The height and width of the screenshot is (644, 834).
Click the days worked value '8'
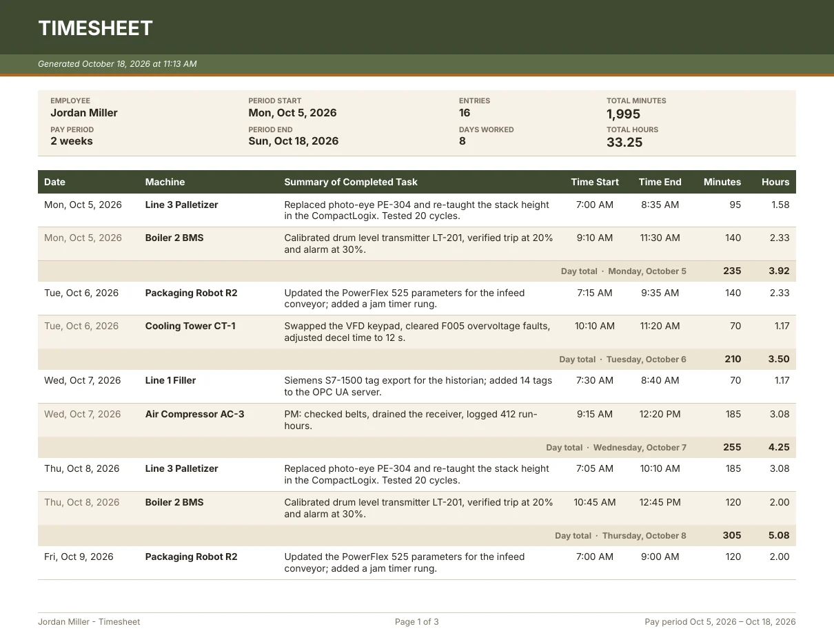tap(462, 141)
